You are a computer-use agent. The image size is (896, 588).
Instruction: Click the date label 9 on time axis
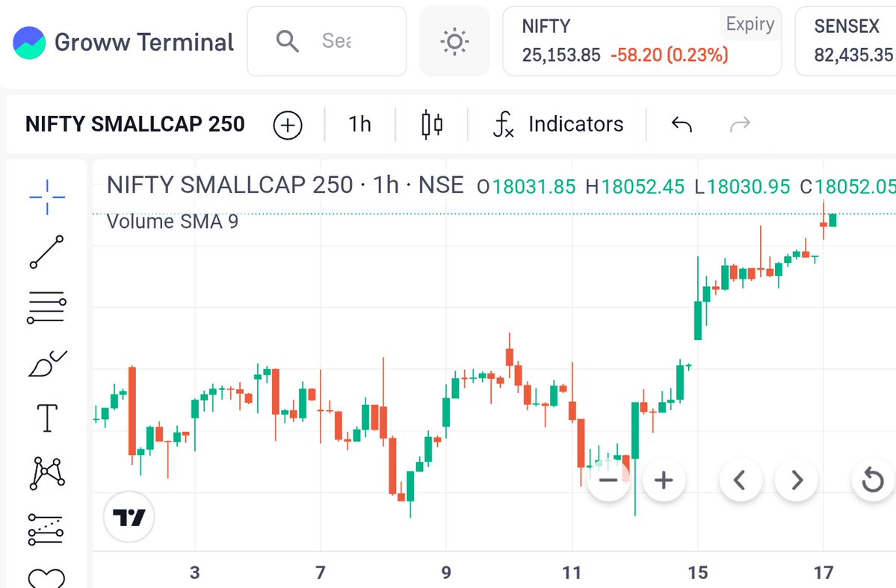[446, 572]
